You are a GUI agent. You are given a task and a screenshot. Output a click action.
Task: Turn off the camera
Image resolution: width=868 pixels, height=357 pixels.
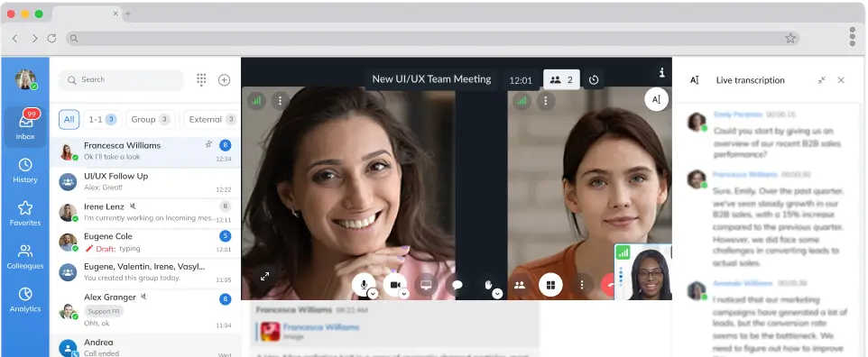coord(394,285)
